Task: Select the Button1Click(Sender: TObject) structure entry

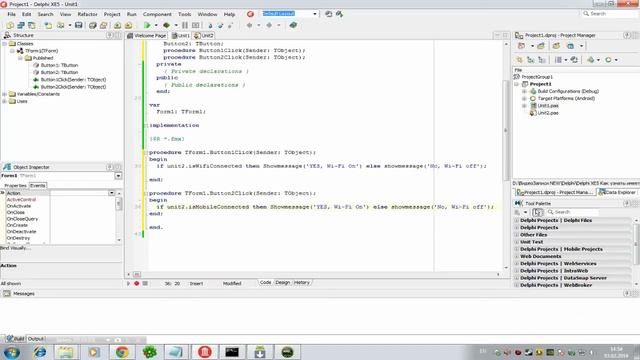Action: tap(73, 80)
